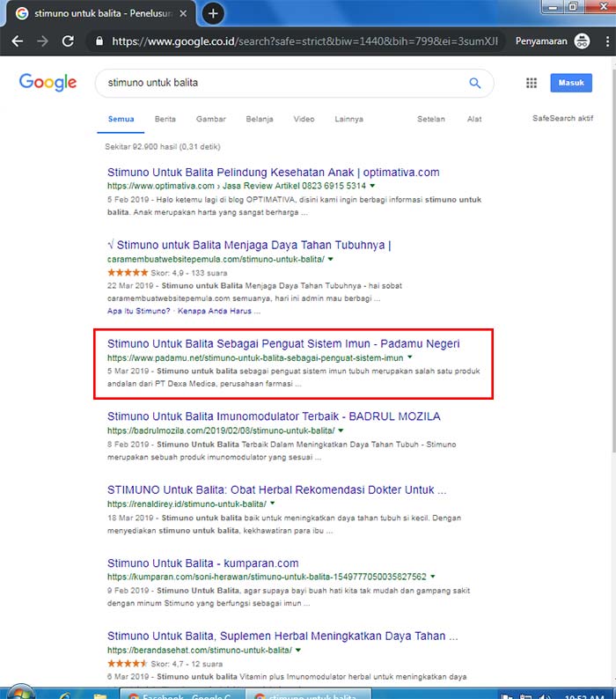Open the Padamu Negeri result link
The width and height of the screenshot is (616, 699).
(283, 343)
